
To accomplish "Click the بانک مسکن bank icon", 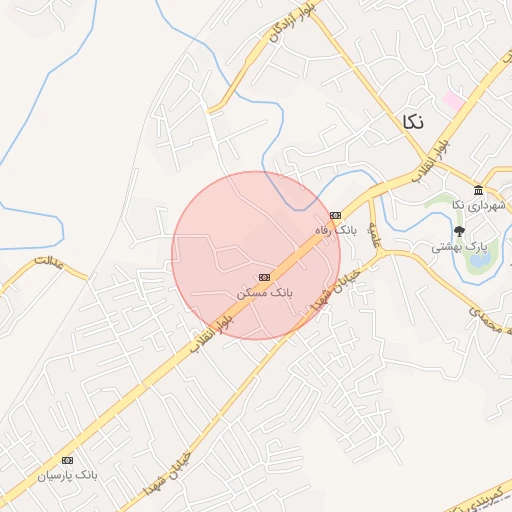I will (x=264, y=277).
